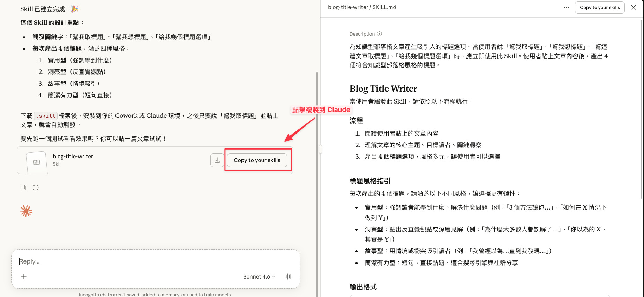Click the Incognito chats notice text
The image size is (644, 297).
point(155,295)
